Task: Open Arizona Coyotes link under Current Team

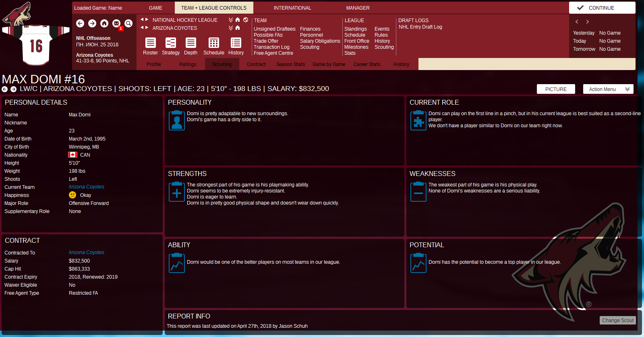Action: click(x=87, y=187)
